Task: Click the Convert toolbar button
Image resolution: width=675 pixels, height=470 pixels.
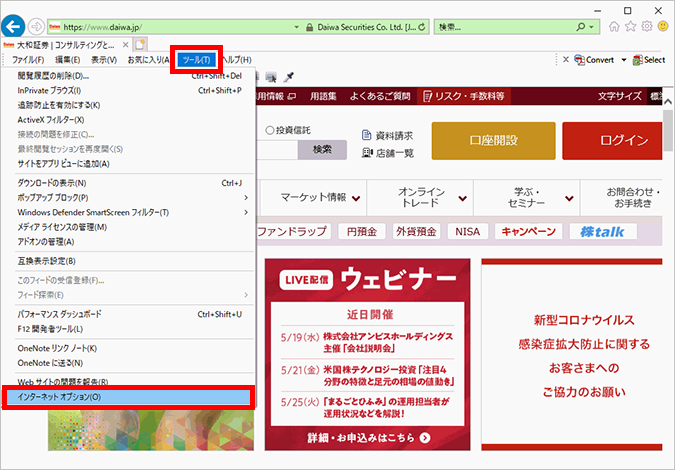Action: [594, 60]
